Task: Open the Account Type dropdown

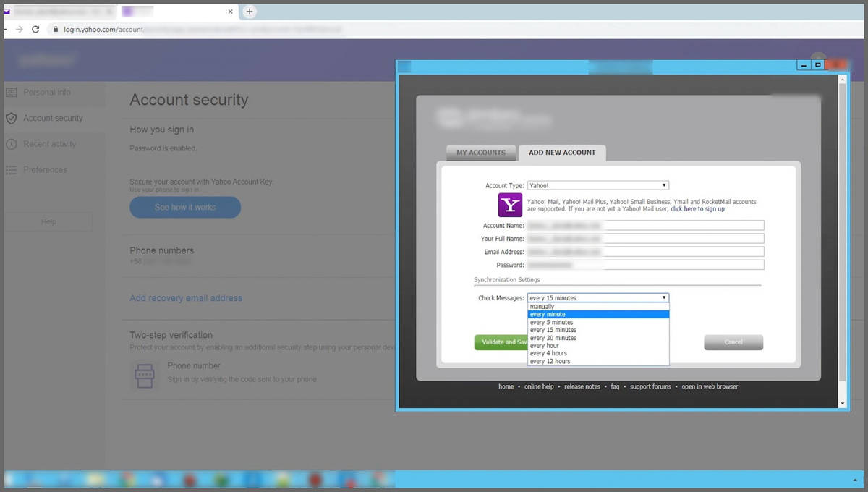Action: [x=598, y=185]
